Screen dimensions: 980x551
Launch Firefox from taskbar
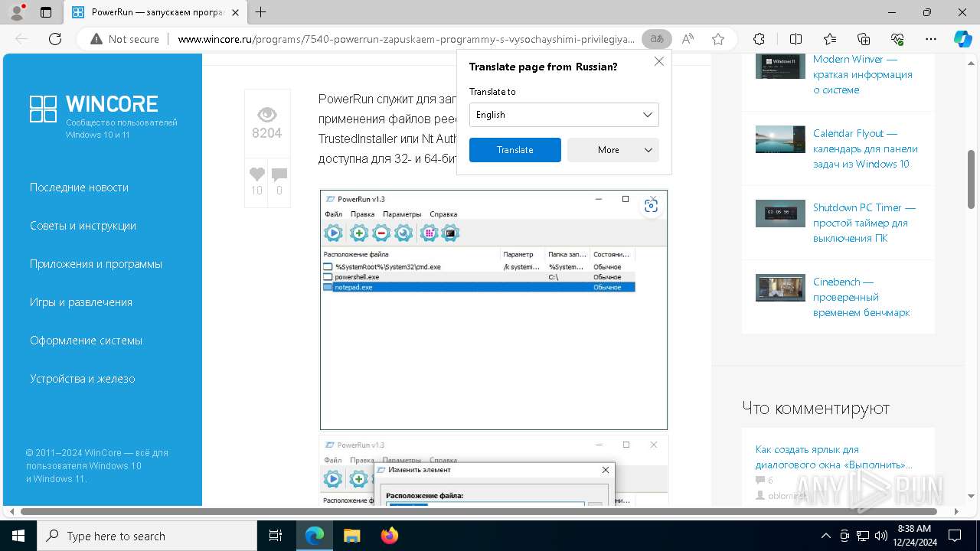pyautogui.click(x=390, y=536)
